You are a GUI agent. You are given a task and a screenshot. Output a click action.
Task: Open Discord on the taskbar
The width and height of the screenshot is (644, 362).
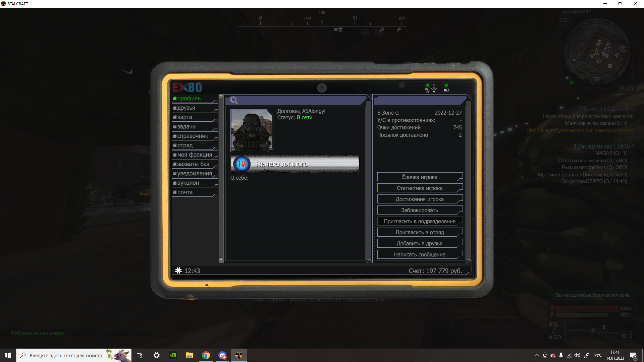pos(222,355)
